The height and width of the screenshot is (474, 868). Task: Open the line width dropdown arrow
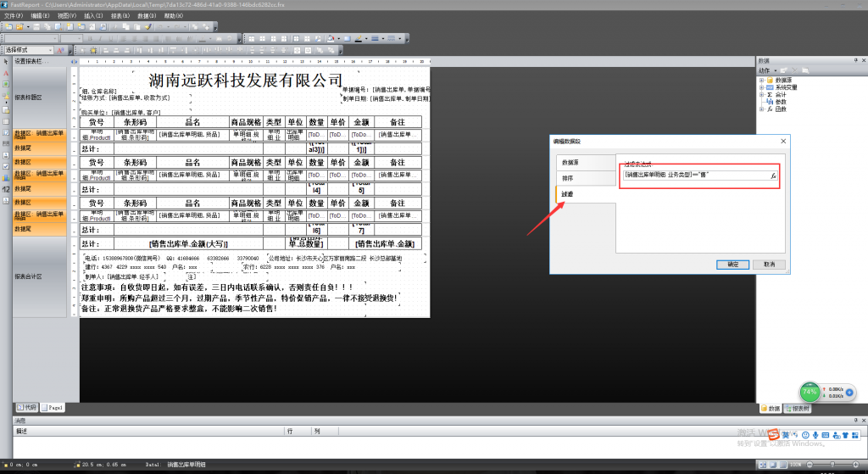tap(383, 39)
